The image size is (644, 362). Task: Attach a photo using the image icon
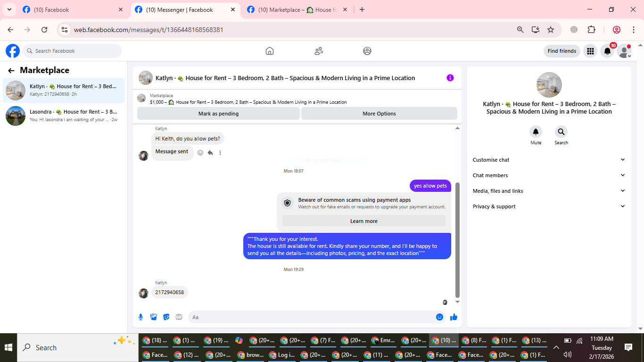[x=153, y=317]
